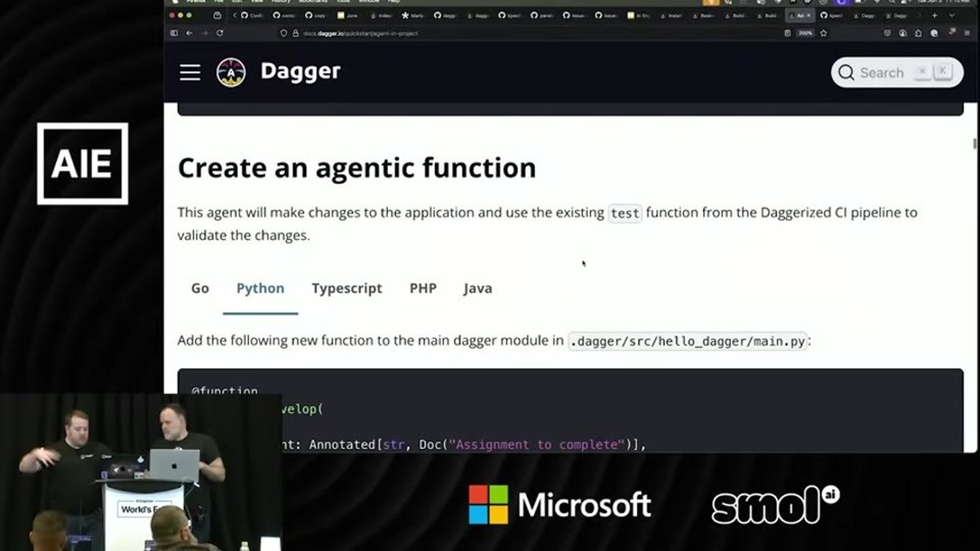Open a new browser tab with plus
The image size is (980, 551).
coord(935,16)
